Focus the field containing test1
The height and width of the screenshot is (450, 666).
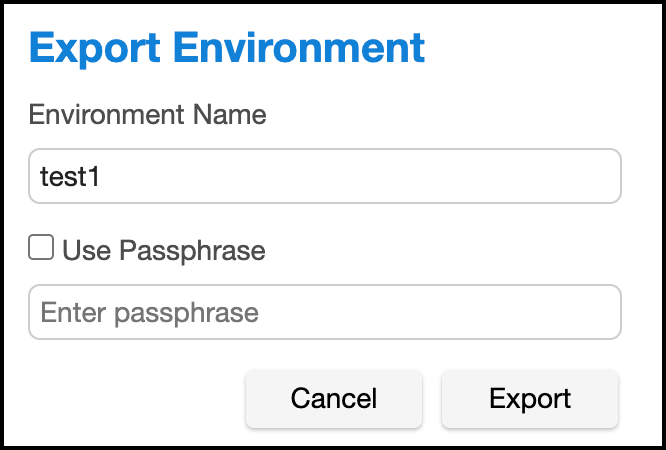pyautogui.click(x=325, y=176)
